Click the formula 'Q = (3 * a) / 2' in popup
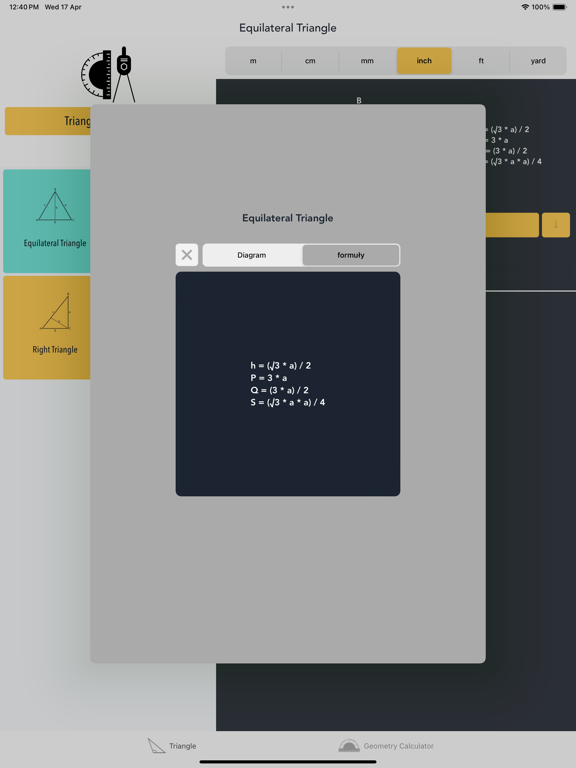 (280, 390)
